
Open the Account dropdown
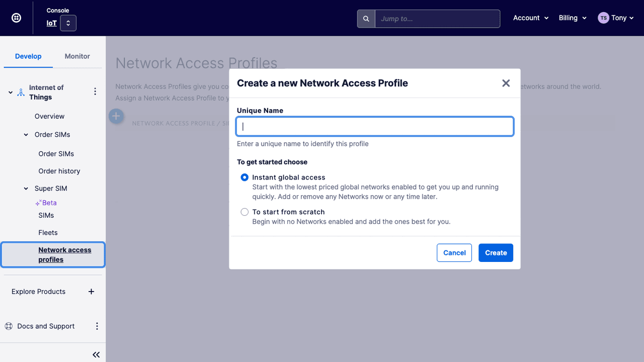tap(530, 18)
